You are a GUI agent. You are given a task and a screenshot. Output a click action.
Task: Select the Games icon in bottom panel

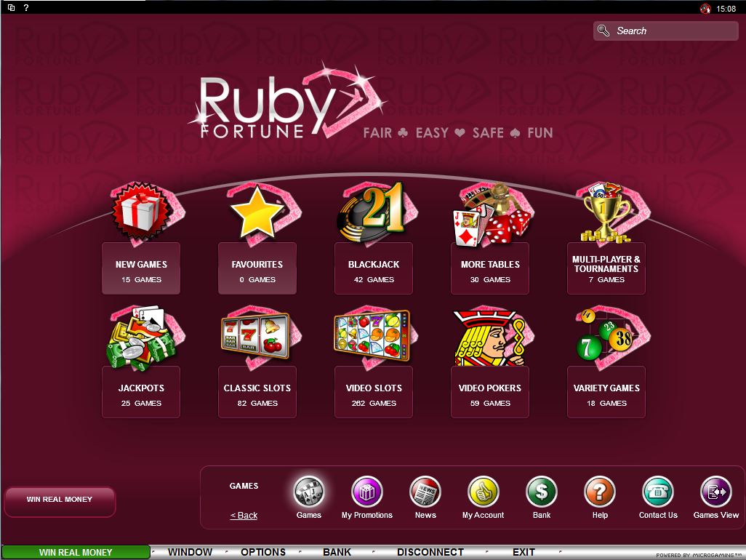pos(309,492)
